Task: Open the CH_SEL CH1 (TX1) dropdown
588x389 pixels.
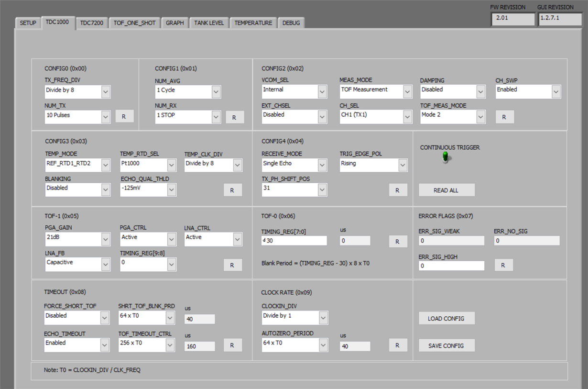Action: tap(376, 117)
